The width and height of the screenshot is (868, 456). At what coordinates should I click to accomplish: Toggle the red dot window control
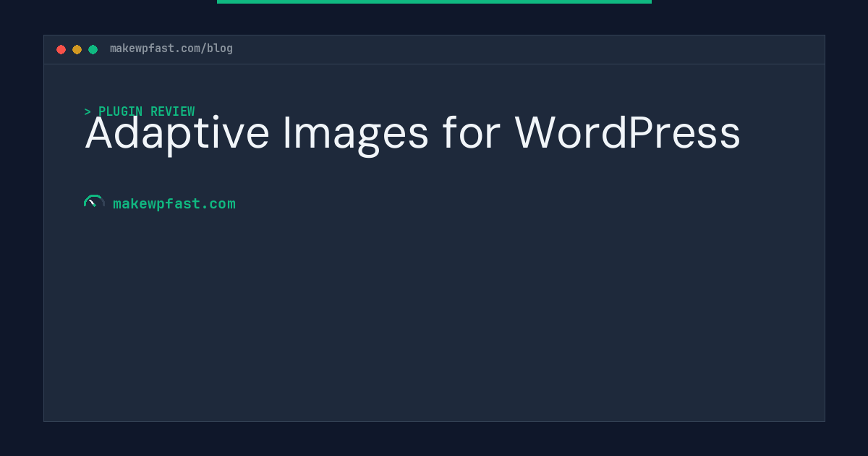point(61,49)
